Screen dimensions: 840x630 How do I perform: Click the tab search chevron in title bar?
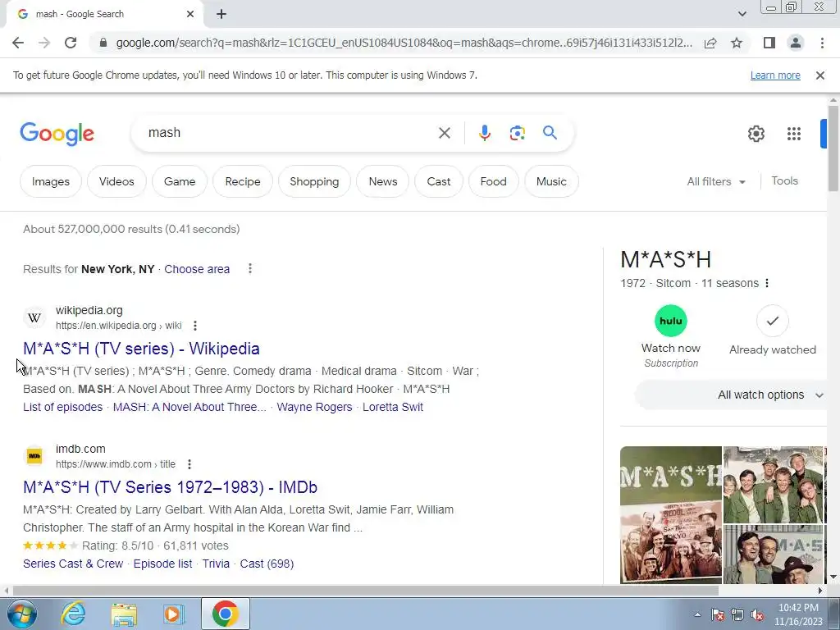tap(742, 14)
